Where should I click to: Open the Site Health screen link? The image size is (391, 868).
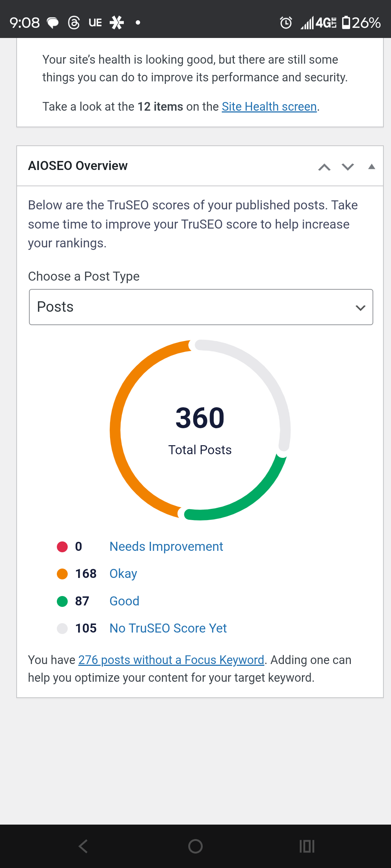point(269,107)
